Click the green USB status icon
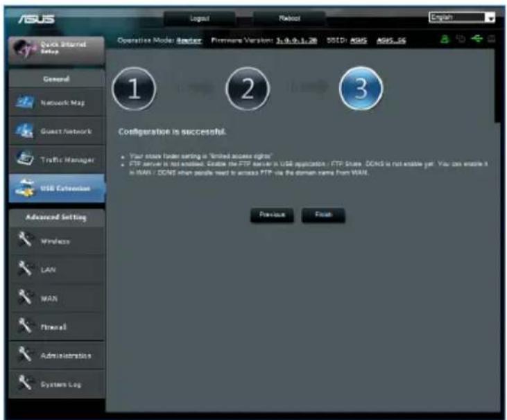The height and width of the screenshot is (420, 507). coord(477,39)
